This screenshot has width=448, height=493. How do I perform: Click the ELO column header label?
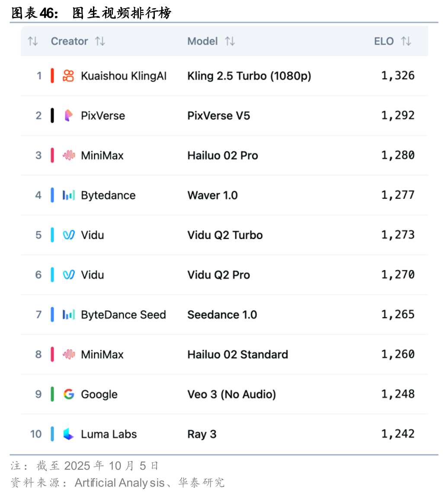click(x=384, y=41)
